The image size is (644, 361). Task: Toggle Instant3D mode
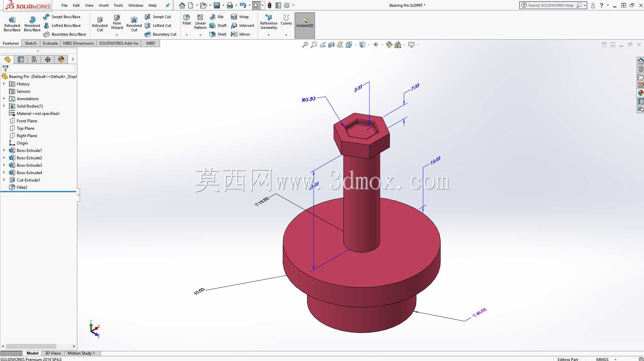[305, 25]
